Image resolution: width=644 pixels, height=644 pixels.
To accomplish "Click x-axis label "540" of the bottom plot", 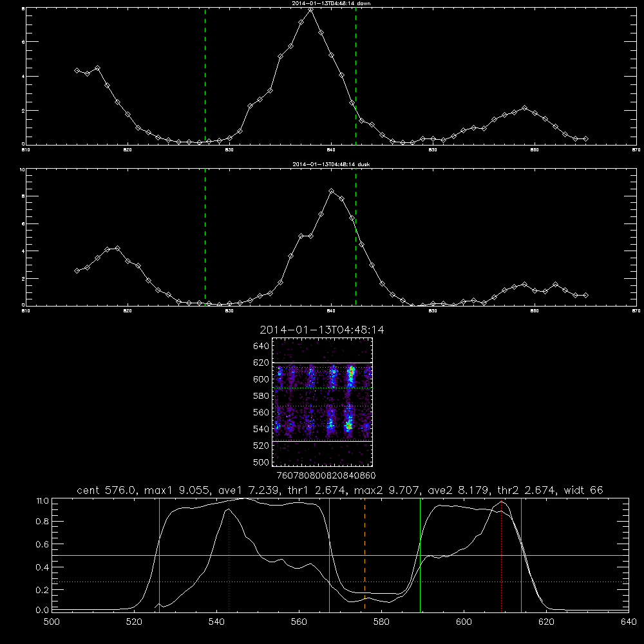I will [x=216, y=622].
